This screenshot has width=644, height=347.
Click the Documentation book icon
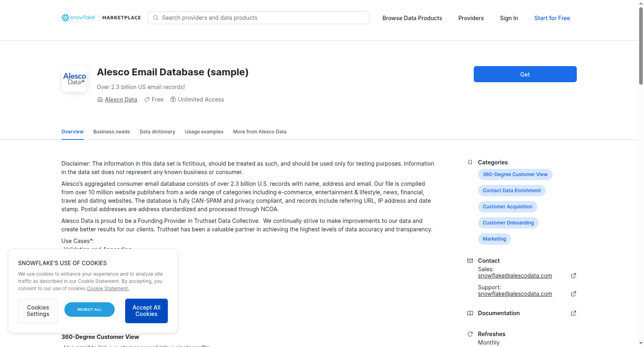(x=470, y=313)
